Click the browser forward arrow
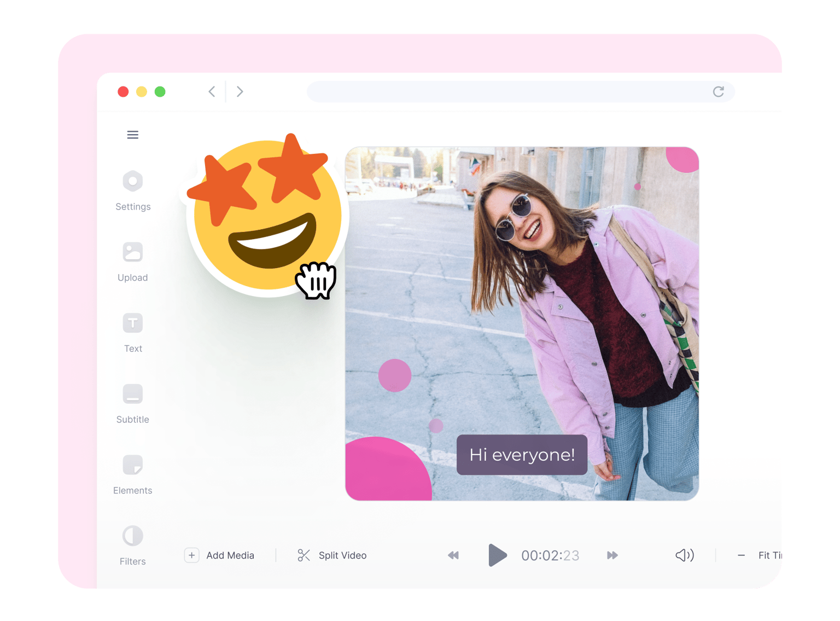 240,91
